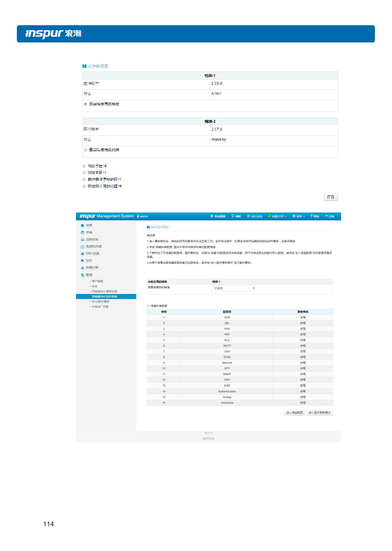
Task: Click the 系统概要 home icon
Action: (x=212, y=216)
